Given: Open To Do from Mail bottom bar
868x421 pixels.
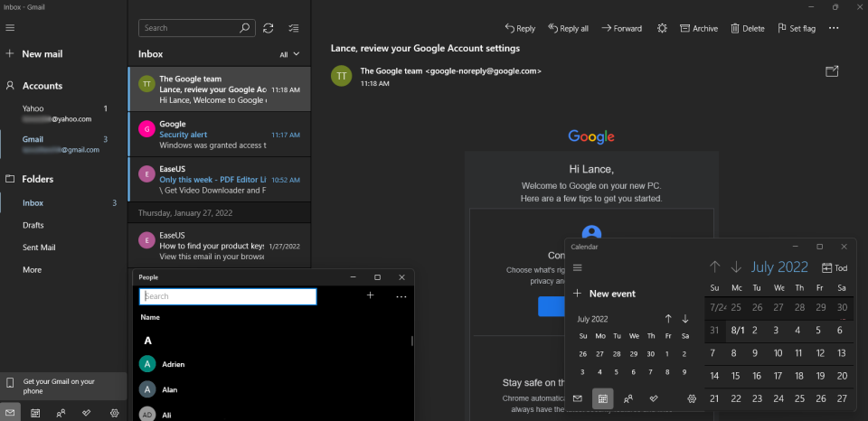Looking at the screenshot, I should [x=87, y=412].
